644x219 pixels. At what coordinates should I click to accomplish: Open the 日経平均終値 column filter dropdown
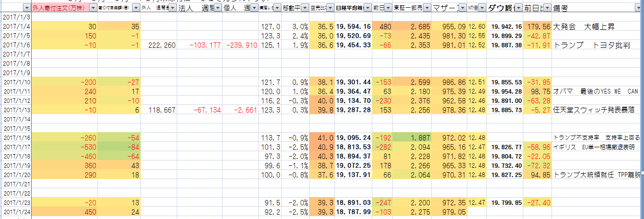coord(367,8)
